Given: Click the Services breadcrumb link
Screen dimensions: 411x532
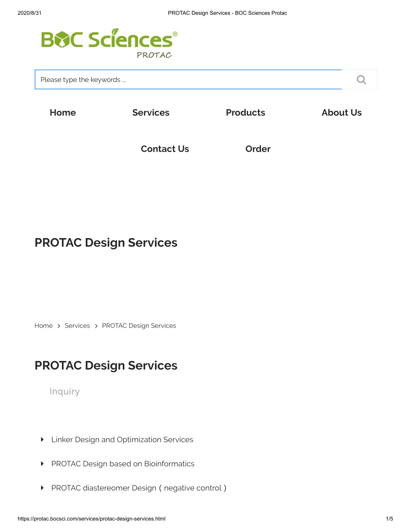Looking at the screenshot, I should 77,326.
